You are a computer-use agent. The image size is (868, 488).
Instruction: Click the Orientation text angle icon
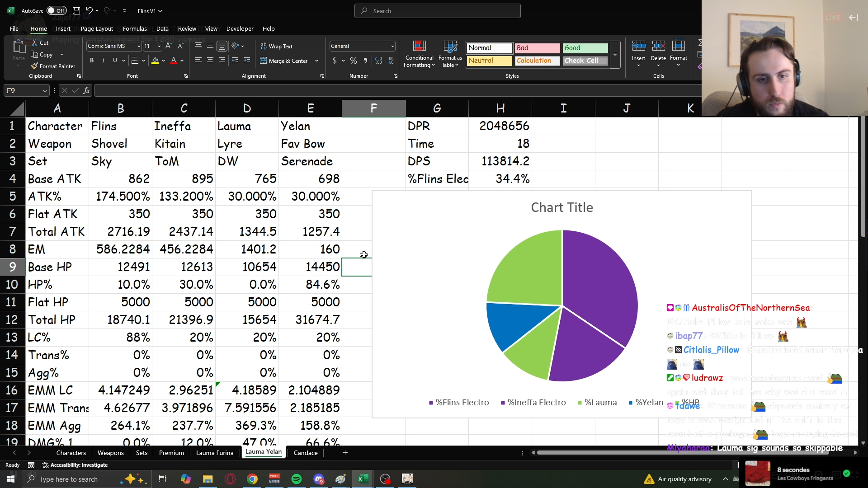coord(235,46)
